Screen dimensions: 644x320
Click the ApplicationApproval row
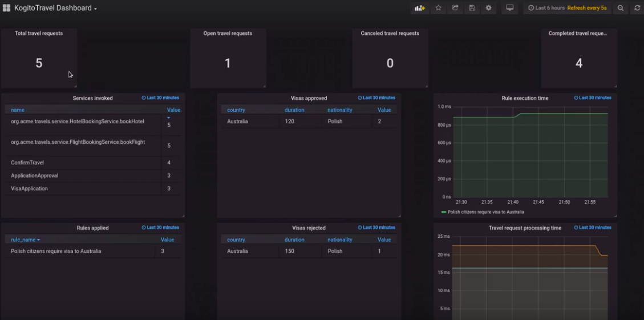click(93, 176)
